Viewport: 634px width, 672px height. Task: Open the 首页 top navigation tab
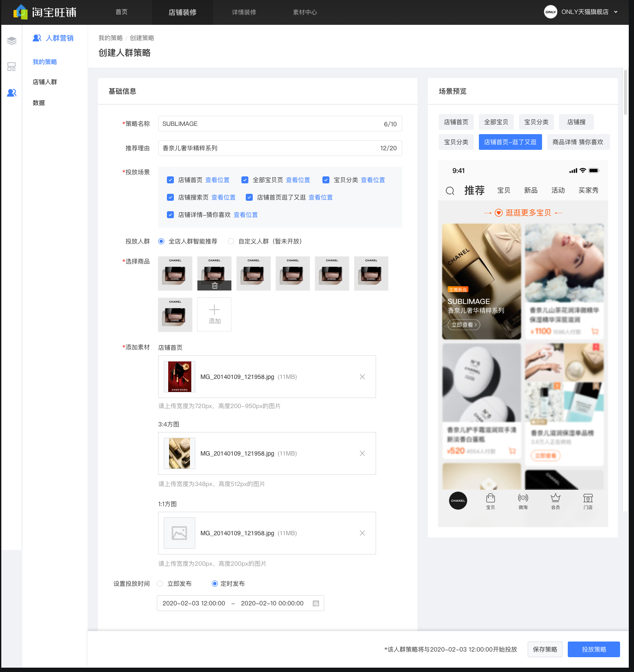(122, 12)
